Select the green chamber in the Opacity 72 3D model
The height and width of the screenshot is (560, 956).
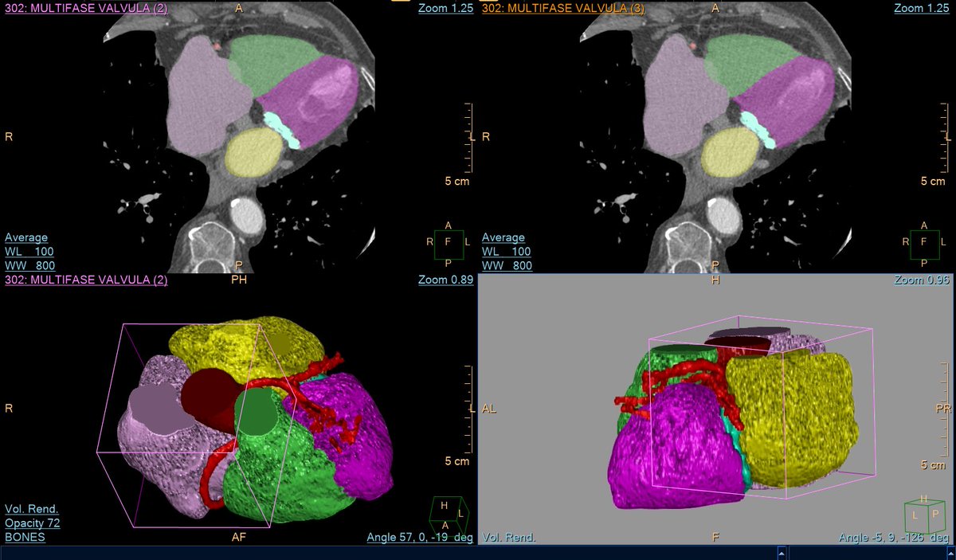click(x=279, y=470)
